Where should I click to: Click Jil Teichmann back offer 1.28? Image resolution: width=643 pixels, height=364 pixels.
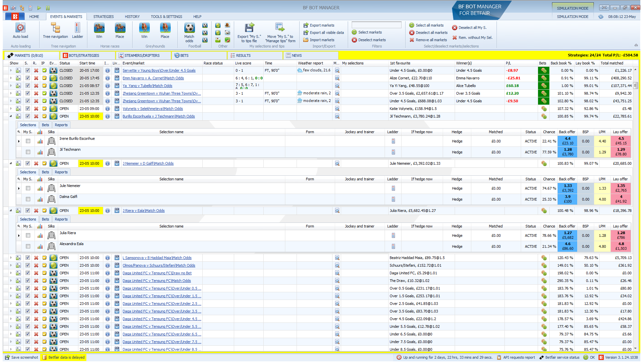tap(568, 152)
